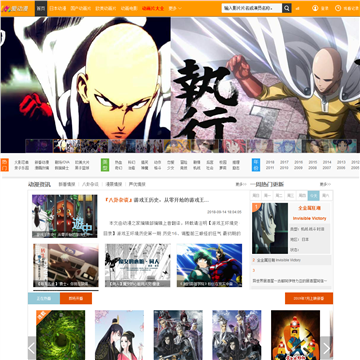This screenshot has width=360, height=360.
Task: Open the 首页 home menu item
Action: (x=40, y=8)
